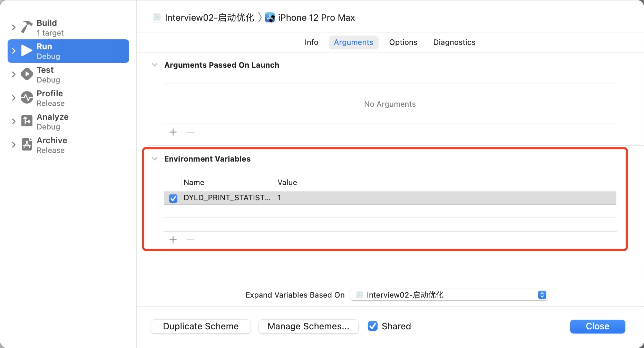Open Manage Schemes dialog
This screenshot has width=644, height=348.
(x=309, y=326)
